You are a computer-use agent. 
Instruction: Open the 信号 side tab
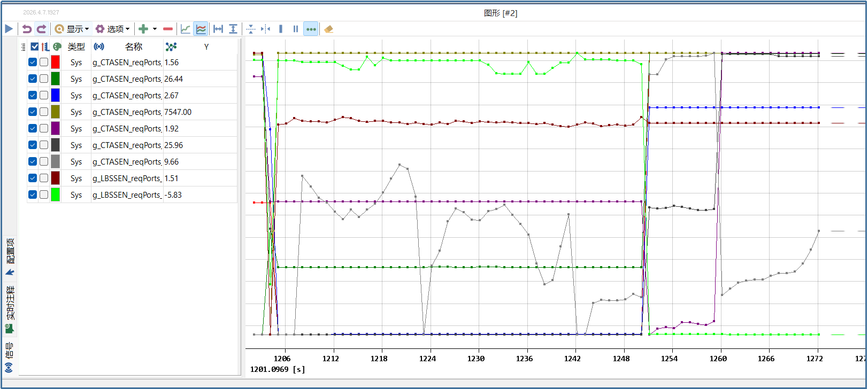(9, 357)
